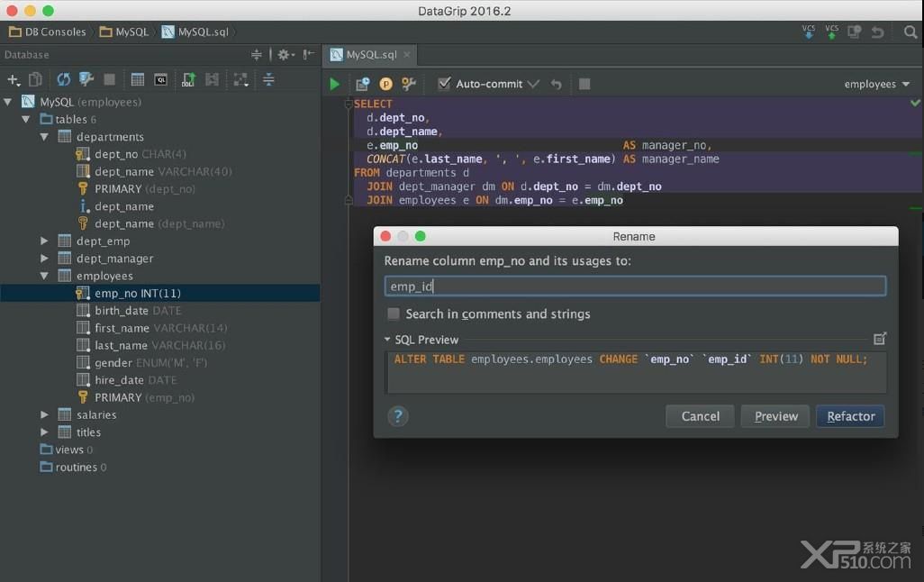The width and height of the screenshot is (924, 582).
Task: Click the rightmost Database toolbar icon
Action: (x=268, y=79)
